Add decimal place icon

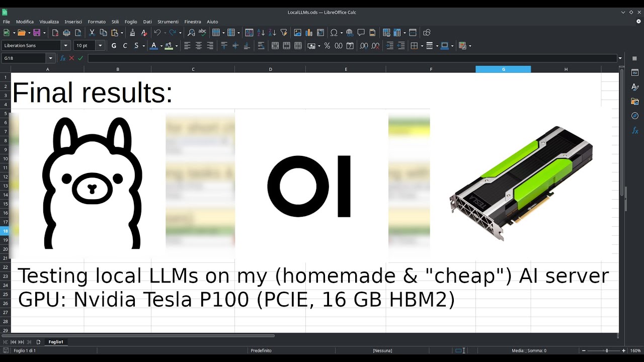point(364,46)
